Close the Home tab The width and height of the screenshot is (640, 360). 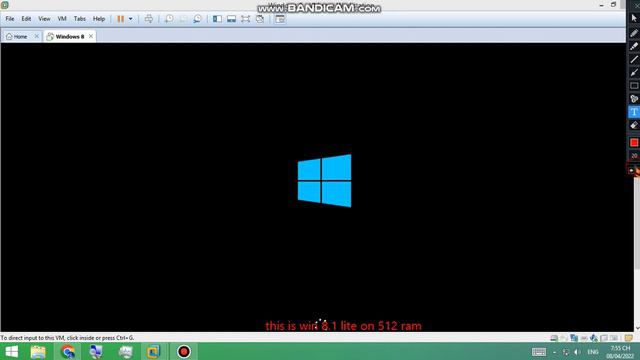tap(36, 36)
